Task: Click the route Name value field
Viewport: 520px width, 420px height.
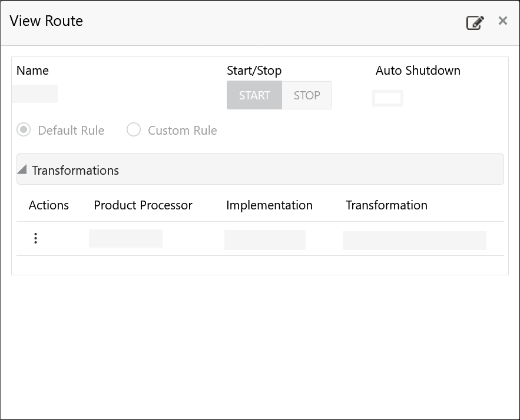Action: pos(35,94)
